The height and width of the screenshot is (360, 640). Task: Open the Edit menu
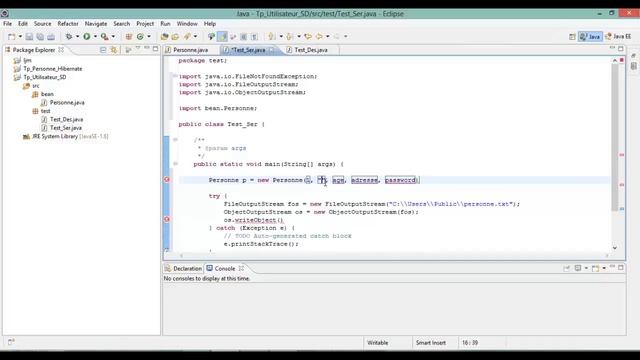click(23, 24)
